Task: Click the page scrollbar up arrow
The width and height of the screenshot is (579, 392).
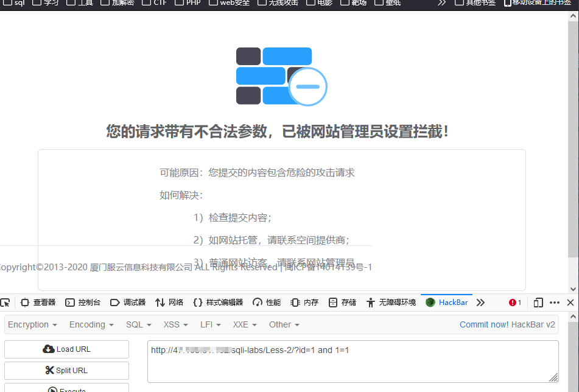Action: coord(573,16)
